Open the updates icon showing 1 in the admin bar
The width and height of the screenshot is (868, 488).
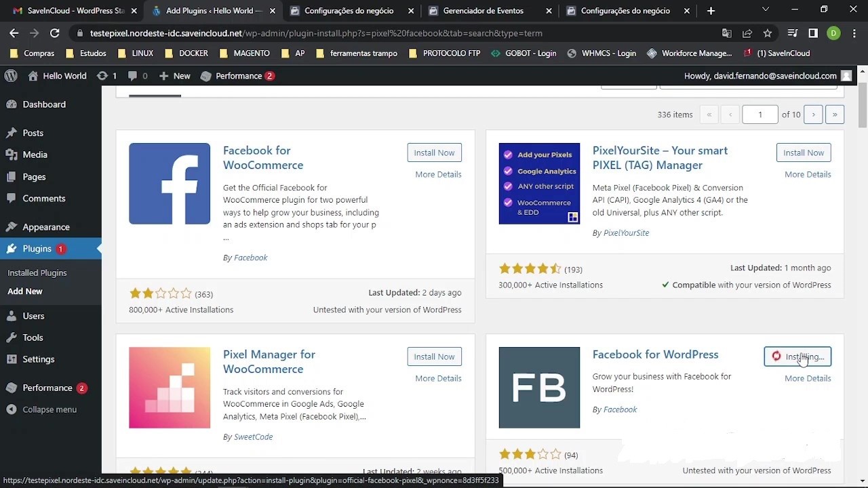(107, 76)
